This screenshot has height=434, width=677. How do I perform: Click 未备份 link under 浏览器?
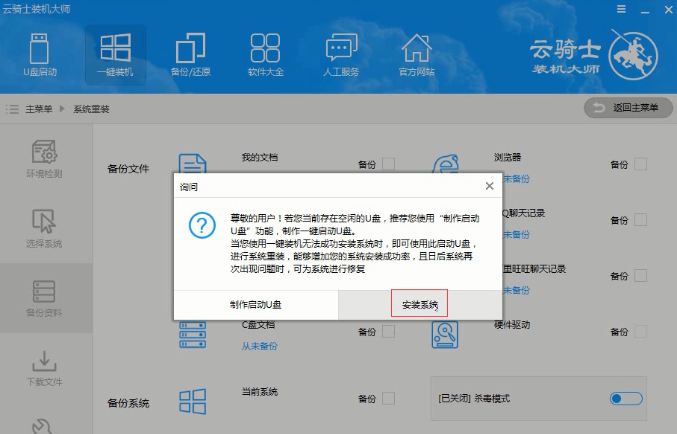click(x=516, y=179)
